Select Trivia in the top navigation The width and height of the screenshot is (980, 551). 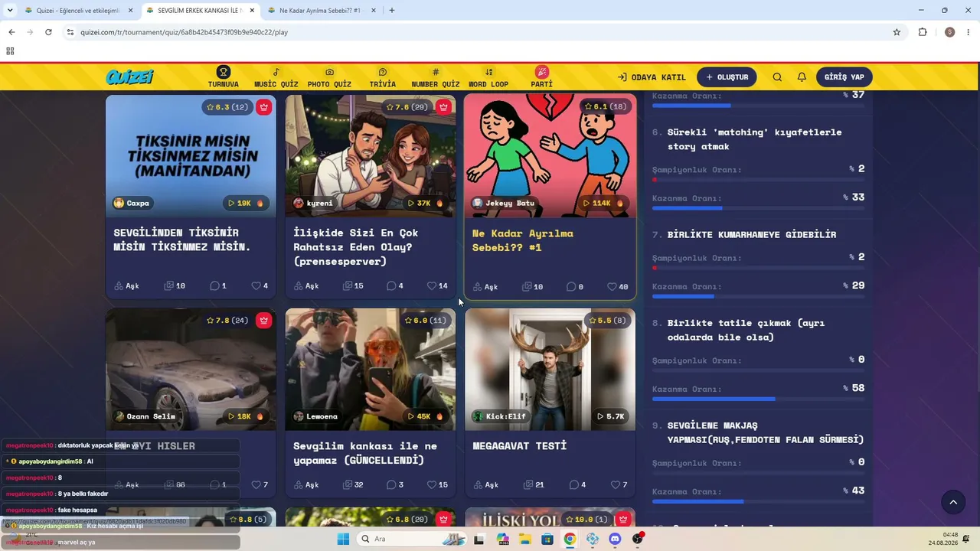coord(383,77)
